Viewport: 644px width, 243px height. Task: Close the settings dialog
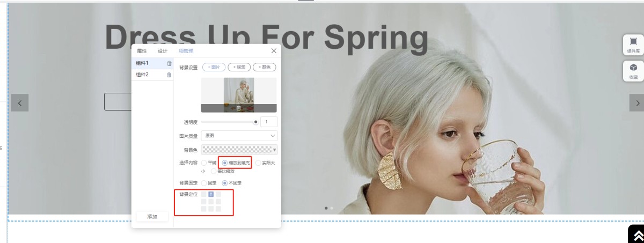(x=274, y=51)
